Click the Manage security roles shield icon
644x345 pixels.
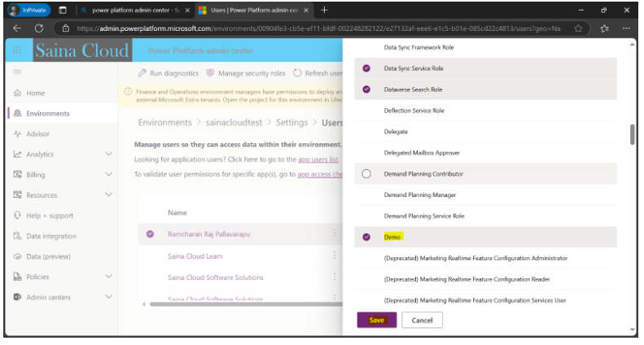click(x=210, y=73)
